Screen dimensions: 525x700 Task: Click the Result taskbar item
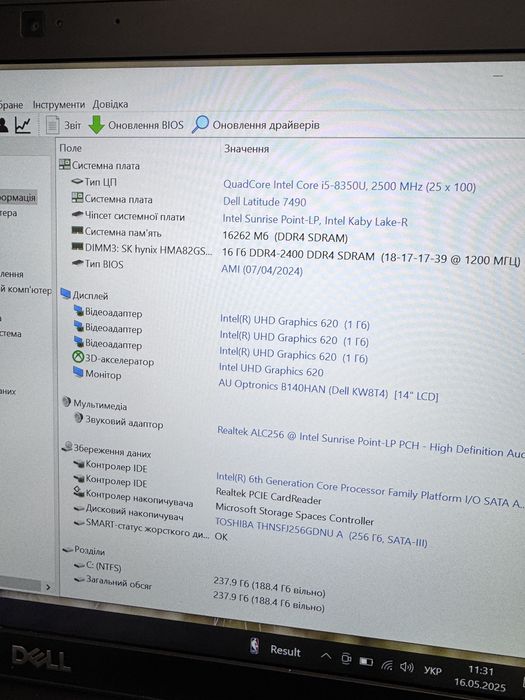tap(276, 648)
